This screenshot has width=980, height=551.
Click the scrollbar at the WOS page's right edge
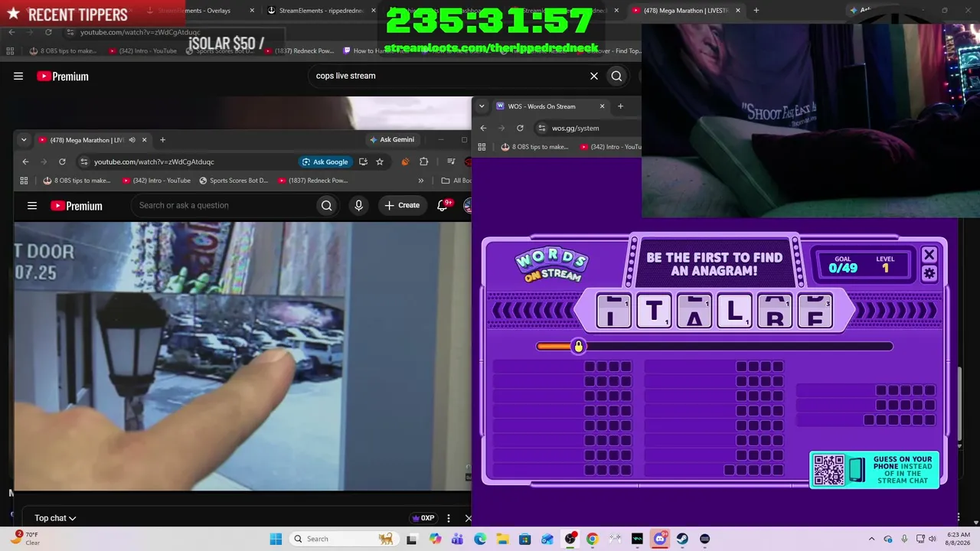tap(959, 406)
